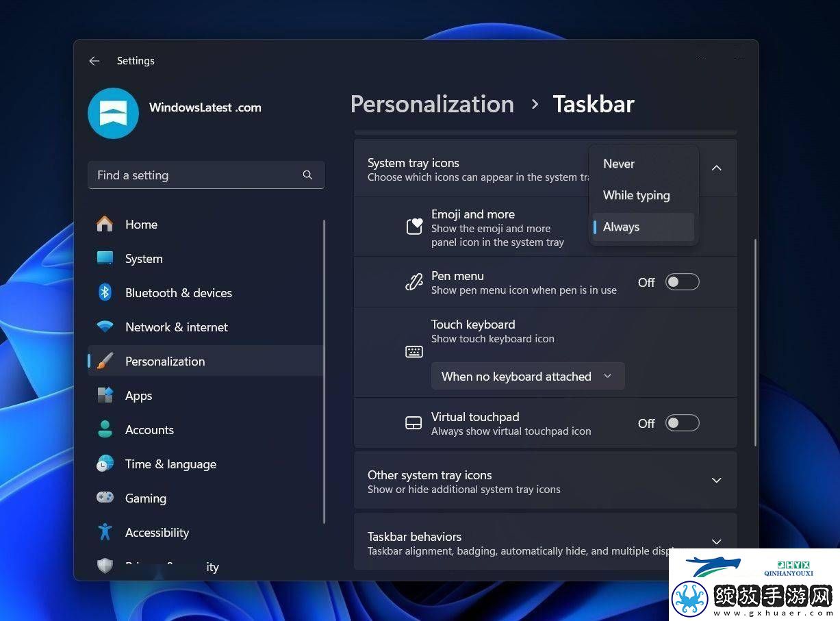Turn on the Virtual touchpad toggle

click(x=683, y=423)
